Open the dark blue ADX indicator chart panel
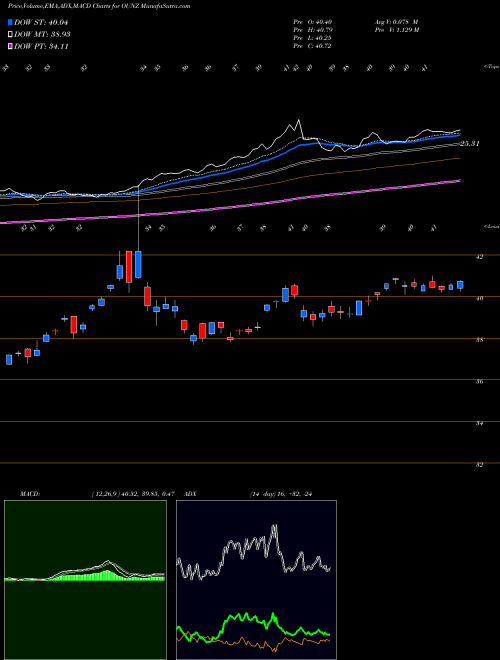 point(256,580)
